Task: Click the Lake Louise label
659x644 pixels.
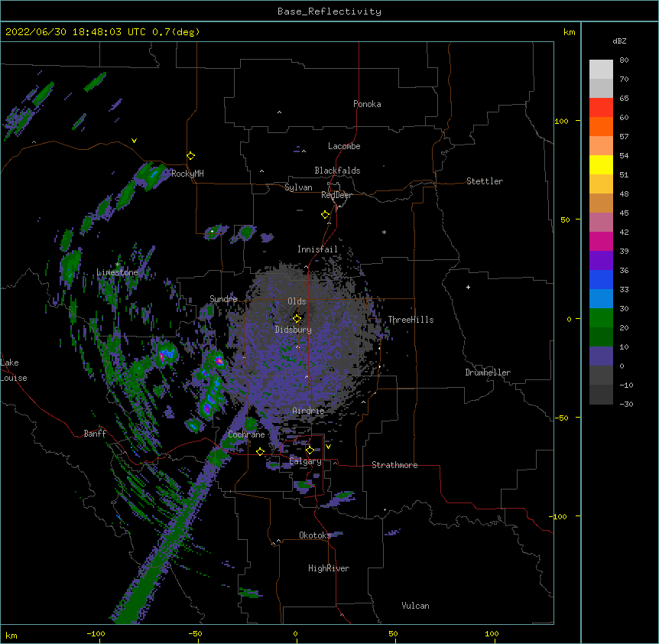Action: click(x=13, y=370)
